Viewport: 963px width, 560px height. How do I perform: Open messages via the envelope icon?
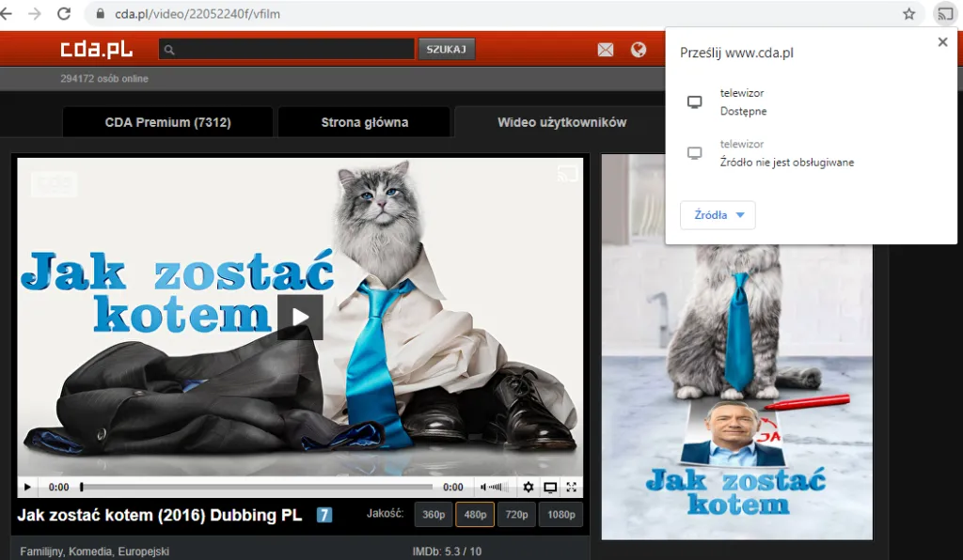[605, 48]
